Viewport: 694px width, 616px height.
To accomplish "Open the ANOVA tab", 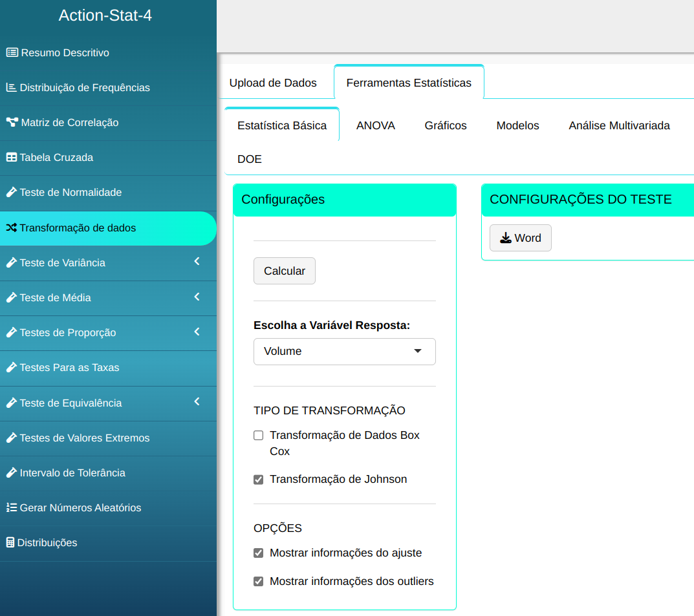I will (x=375, y=126).
